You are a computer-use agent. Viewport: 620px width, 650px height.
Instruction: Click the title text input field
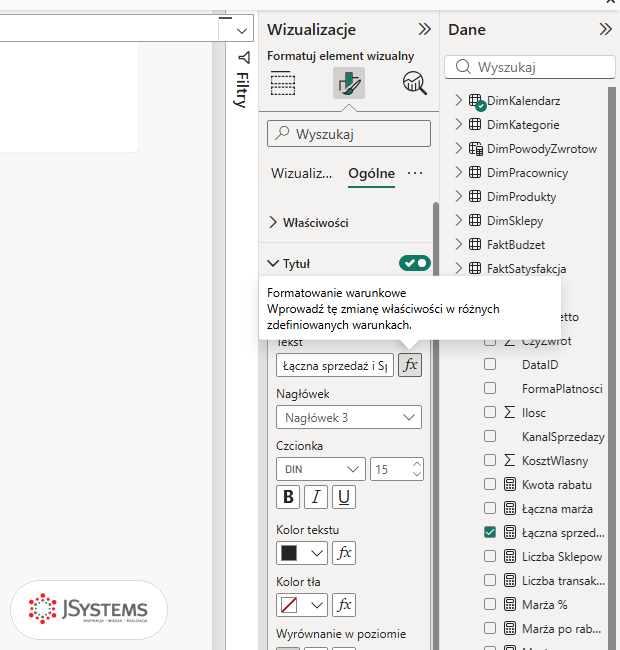(x=335, y=365)
